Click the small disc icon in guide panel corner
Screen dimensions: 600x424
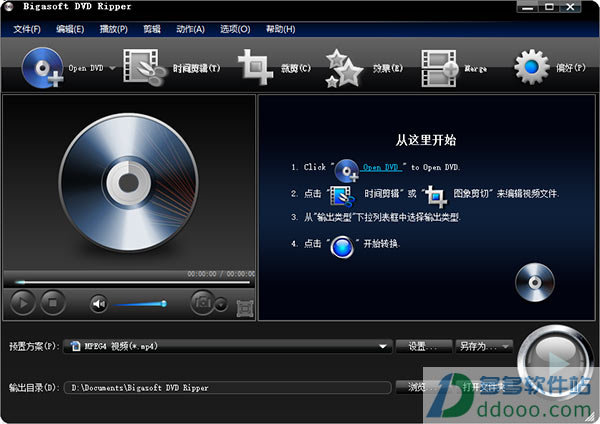coord(535,282)
